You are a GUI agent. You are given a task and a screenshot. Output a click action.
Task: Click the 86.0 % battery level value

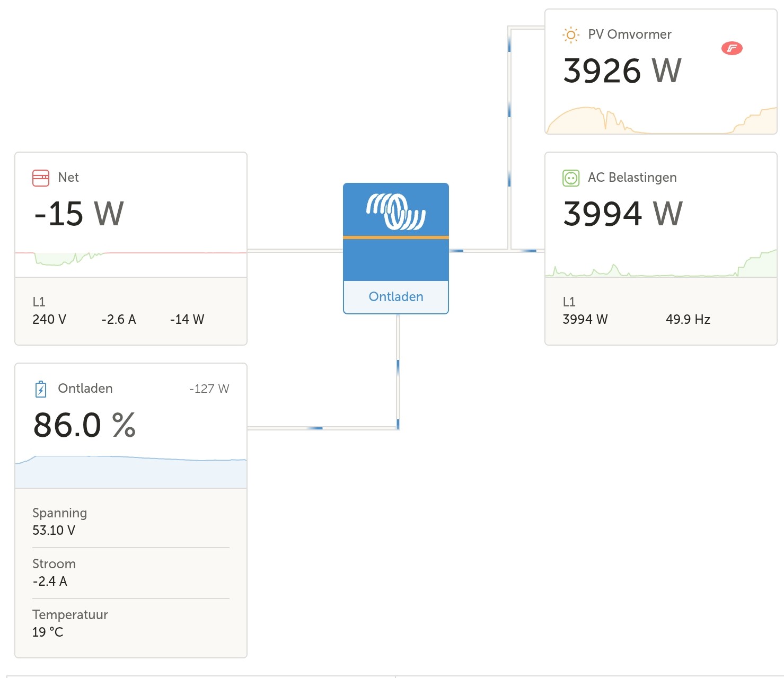point(84,425)
